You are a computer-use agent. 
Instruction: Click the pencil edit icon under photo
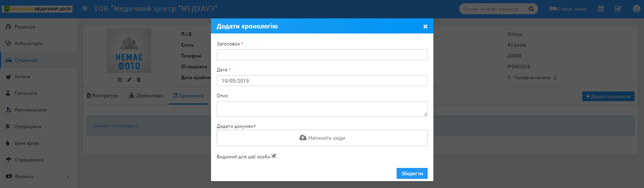tap(129, 80)
